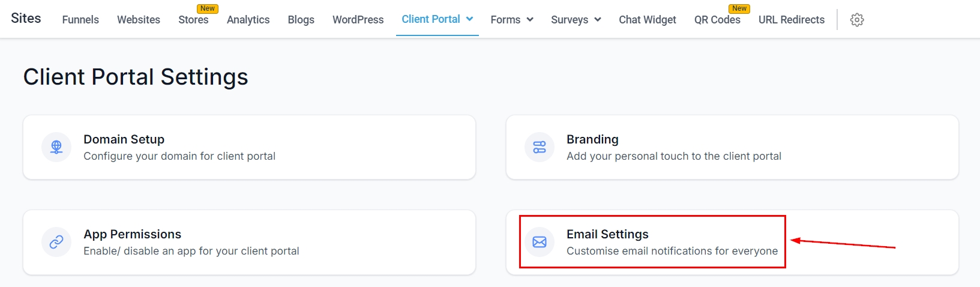Open Domain Setup settings card
This screenshot has width=980, height=287.
249,147
